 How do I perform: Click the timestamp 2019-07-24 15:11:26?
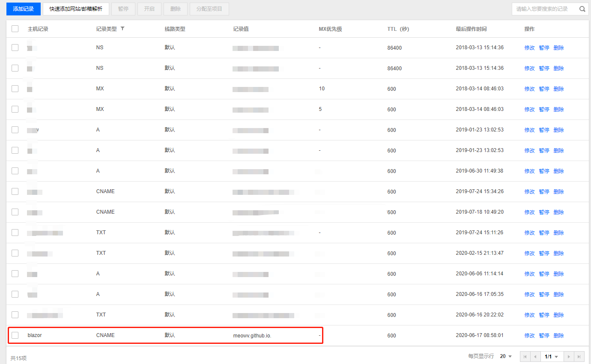coord(480,233)
